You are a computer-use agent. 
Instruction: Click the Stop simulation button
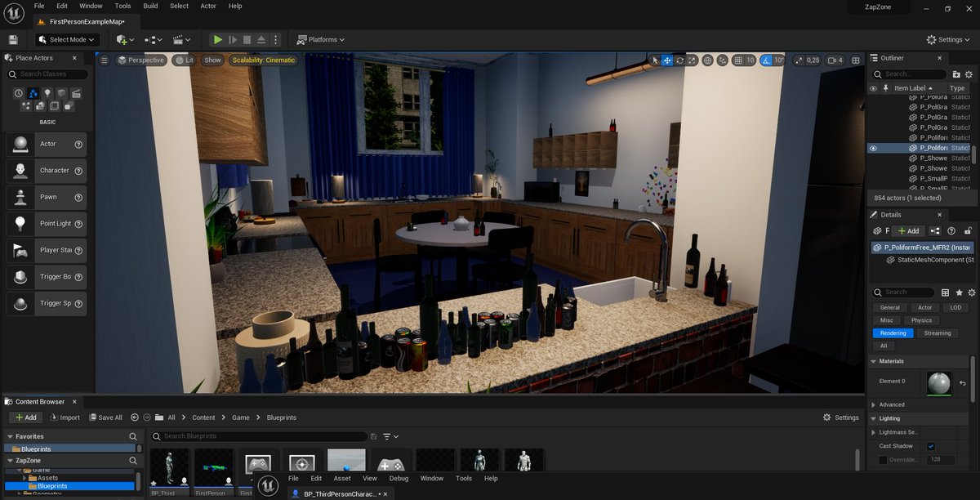coord(247,39)
